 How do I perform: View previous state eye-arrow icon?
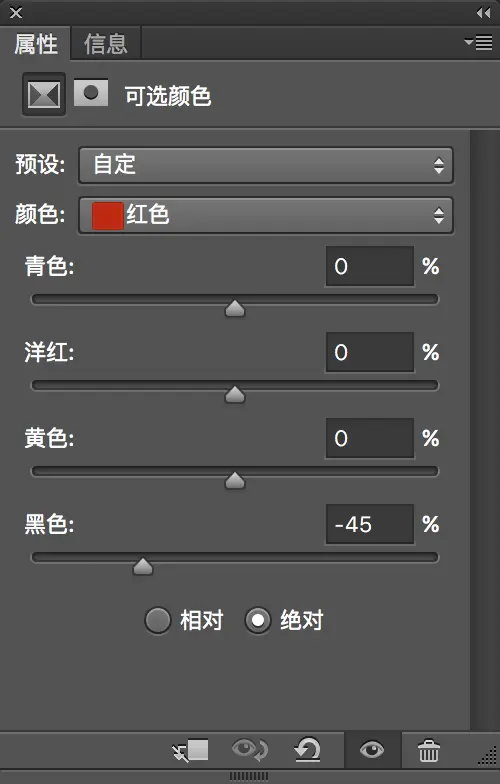coord(250,750)
